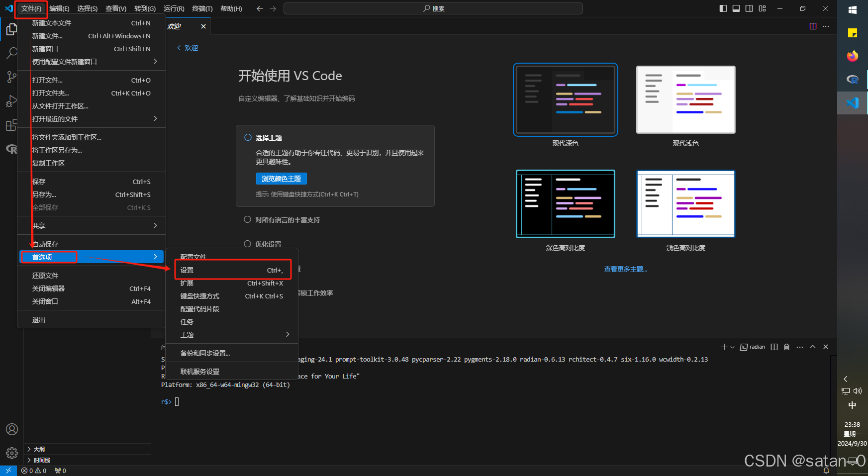Click 浏览颜色主题 button
This screenshot has height=476, width=868.
tap(281, 179)
